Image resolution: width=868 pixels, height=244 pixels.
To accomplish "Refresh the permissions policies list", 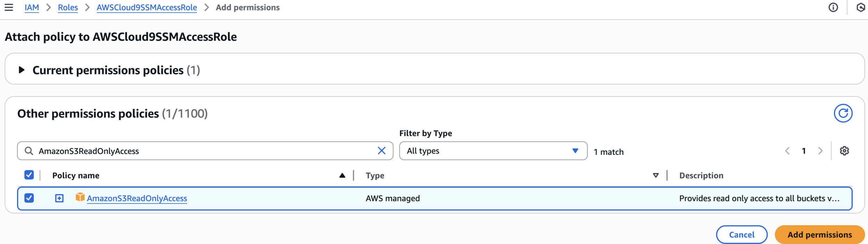I will (843, 113).
